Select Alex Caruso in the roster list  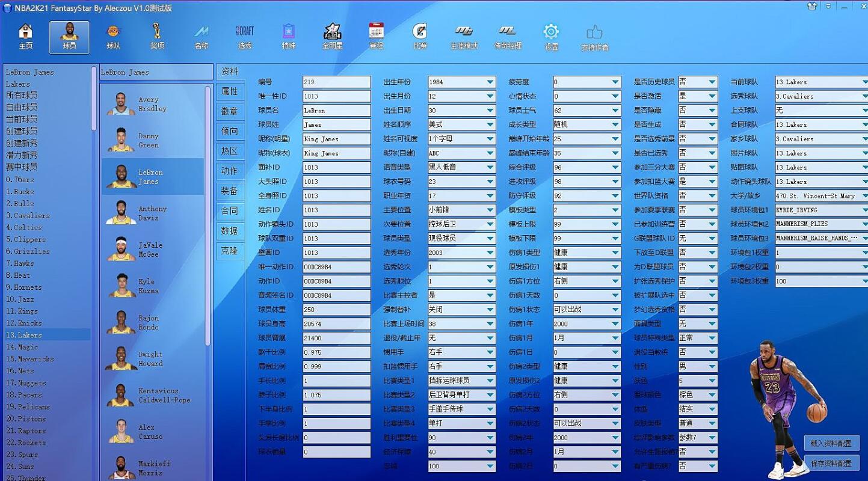point(153,431)
